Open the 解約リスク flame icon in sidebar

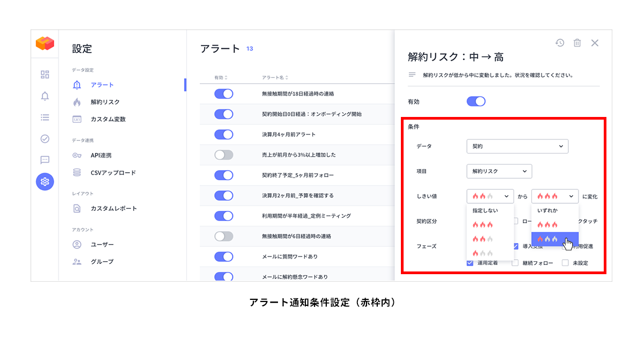tap(78, 102)
